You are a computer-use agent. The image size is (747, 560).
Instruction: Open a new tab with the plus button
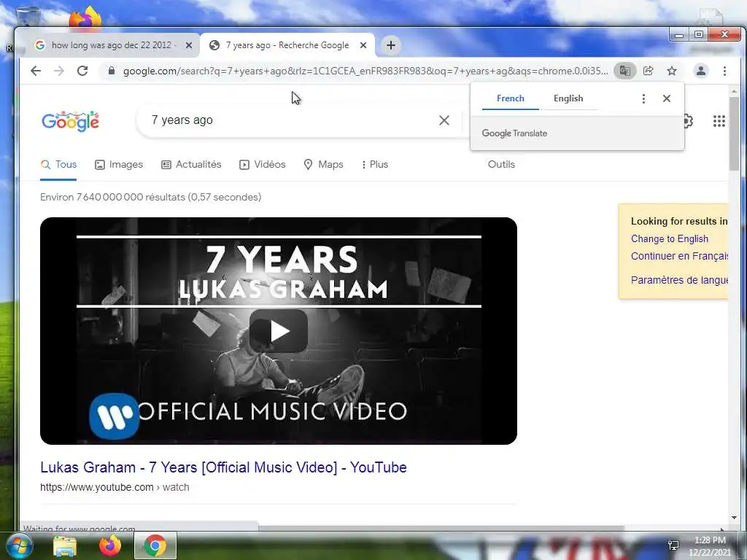click(x=391, y=45)
